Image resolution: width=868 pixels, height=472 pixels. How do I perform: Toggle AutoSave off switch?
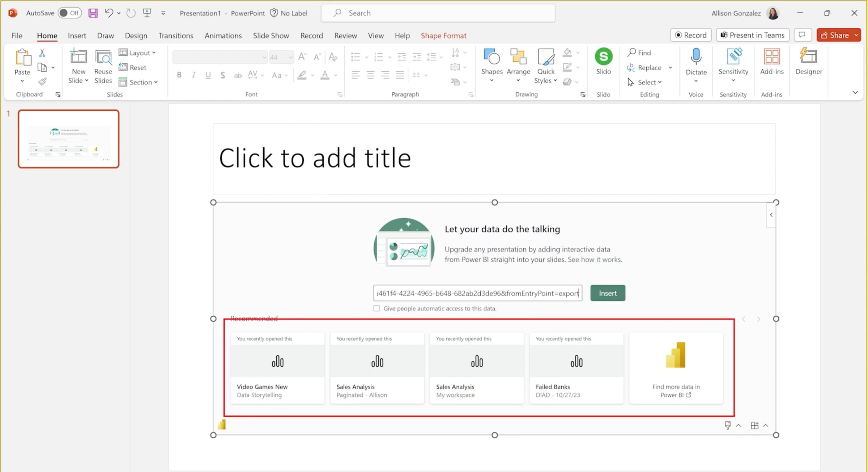[x=69, y=13]
